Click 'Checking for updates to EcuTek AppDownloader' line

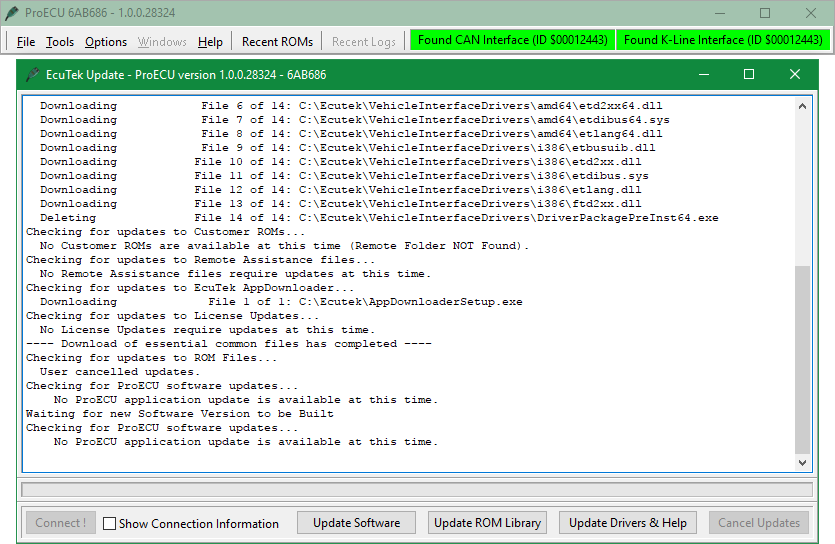coord(190,288)
